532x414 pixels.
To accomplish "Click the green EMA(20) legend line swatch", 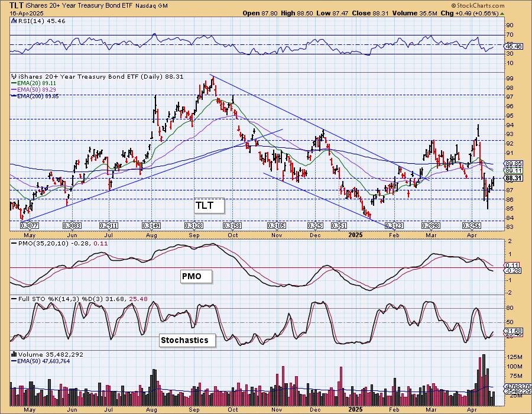I will coord(14,83).
